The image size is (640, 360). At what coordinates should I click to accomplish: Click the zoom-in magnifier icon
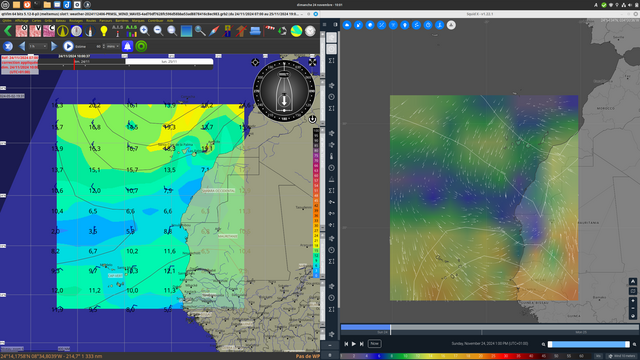pyautogui.click(x=144, y=31)
